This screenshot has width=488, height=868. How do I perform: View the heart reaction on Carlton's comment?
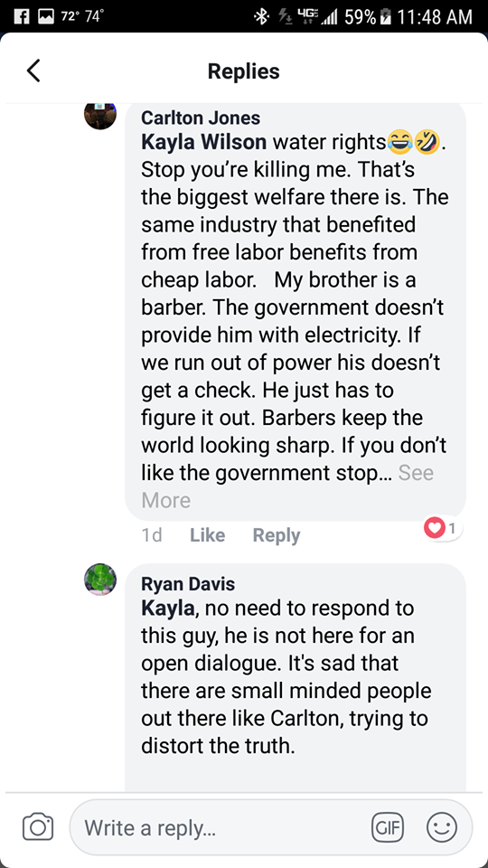[442, 529]
